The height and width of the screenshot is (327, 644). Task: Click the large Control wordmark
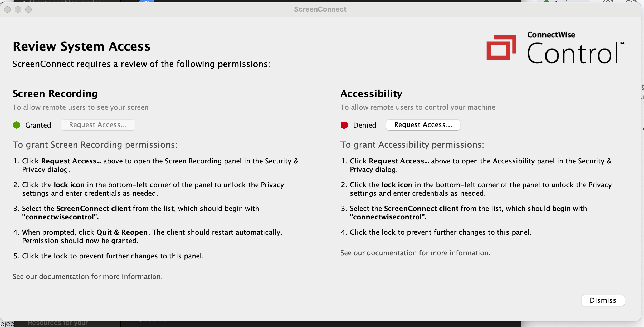click(x=572, y=54)
